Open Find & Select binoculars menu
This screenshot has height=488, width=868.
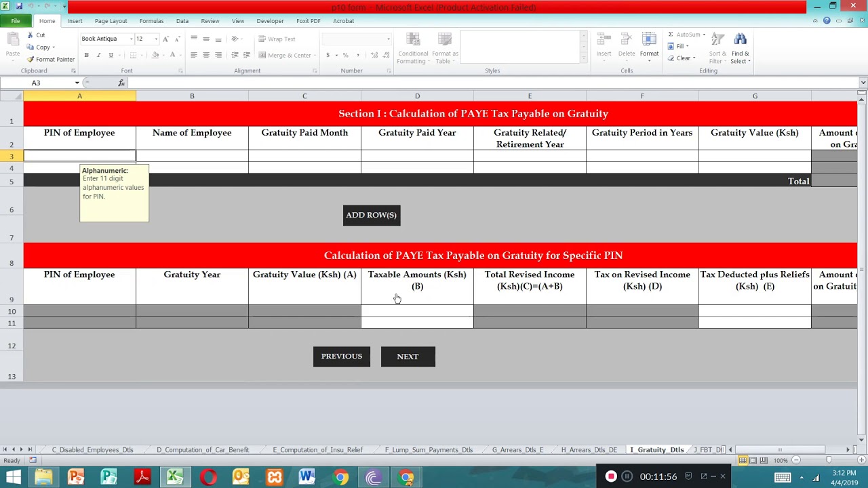(x=740, y=48)
